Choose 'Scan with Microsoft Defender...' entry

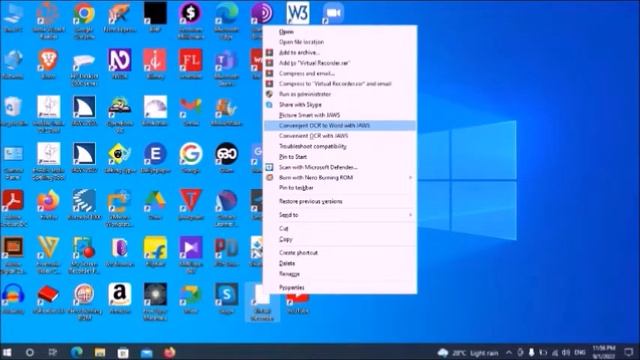[x=340, y=167]
